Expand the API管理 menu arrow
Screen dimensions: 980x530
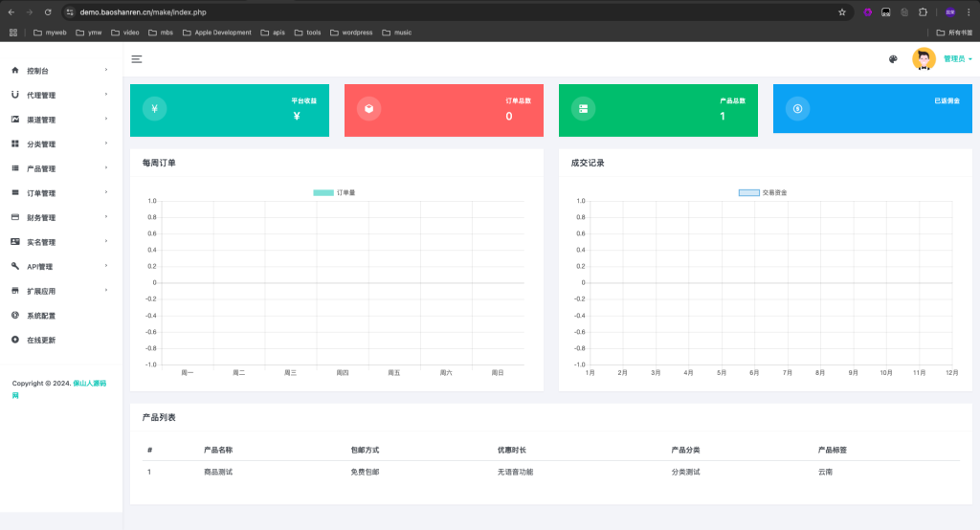pos(106,266)
